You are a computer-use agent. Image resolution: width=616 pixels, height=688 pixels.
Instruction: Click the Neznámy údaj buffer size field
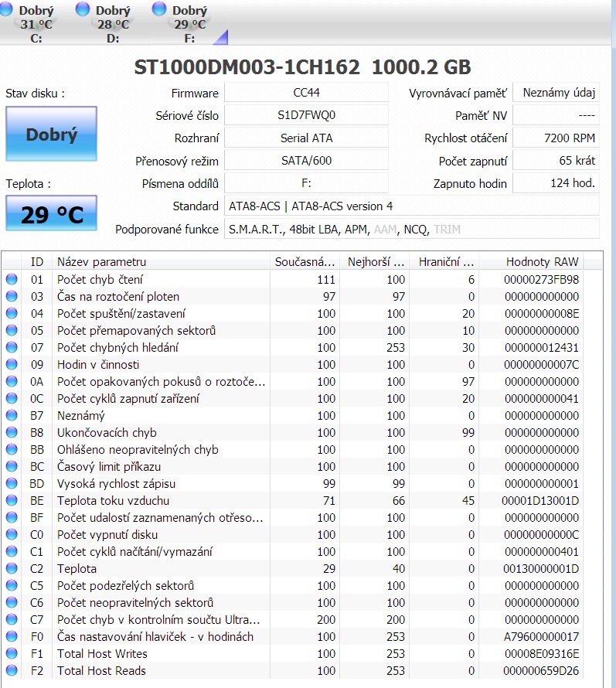[x=556, y=93]
